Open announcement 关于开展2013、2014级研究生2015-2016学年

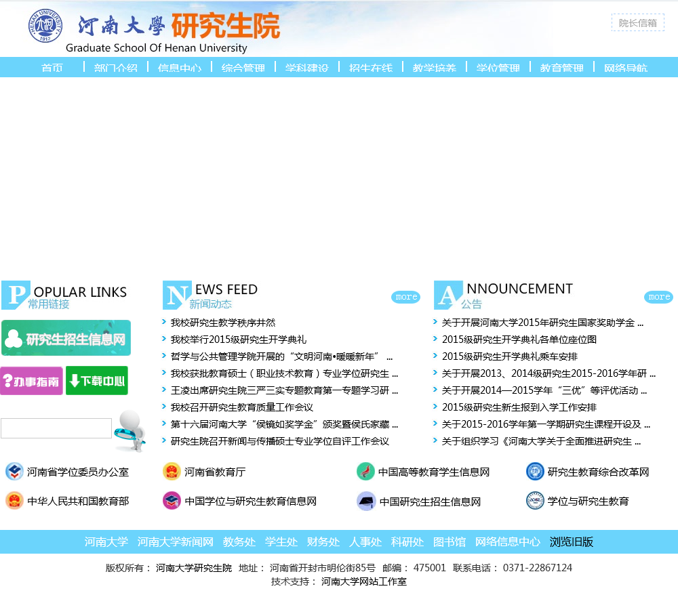549,373
